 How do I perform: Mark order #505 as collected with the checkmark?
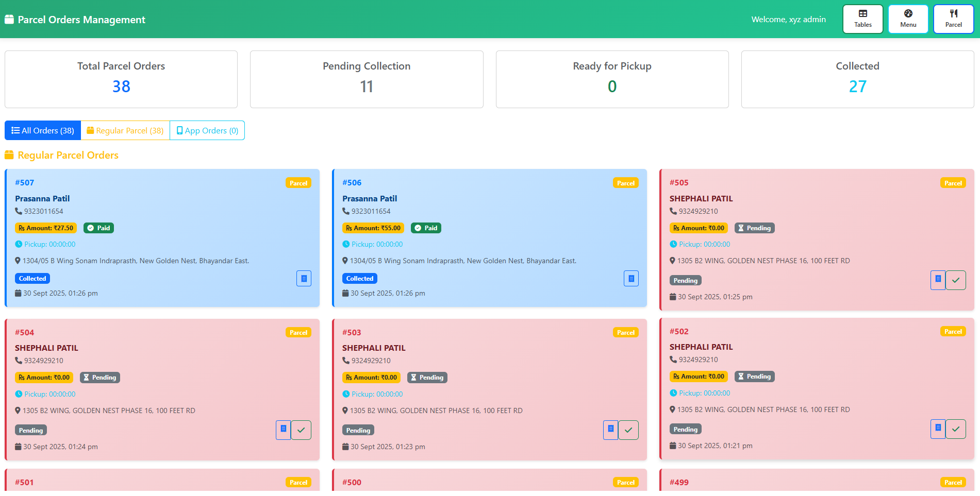click(x=956, y=280)
